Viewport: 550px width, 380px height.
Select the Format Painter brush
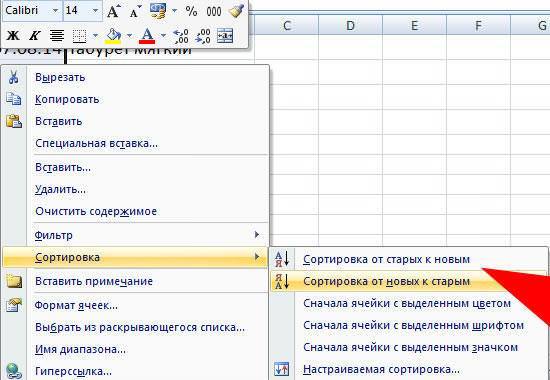(236, 11)
